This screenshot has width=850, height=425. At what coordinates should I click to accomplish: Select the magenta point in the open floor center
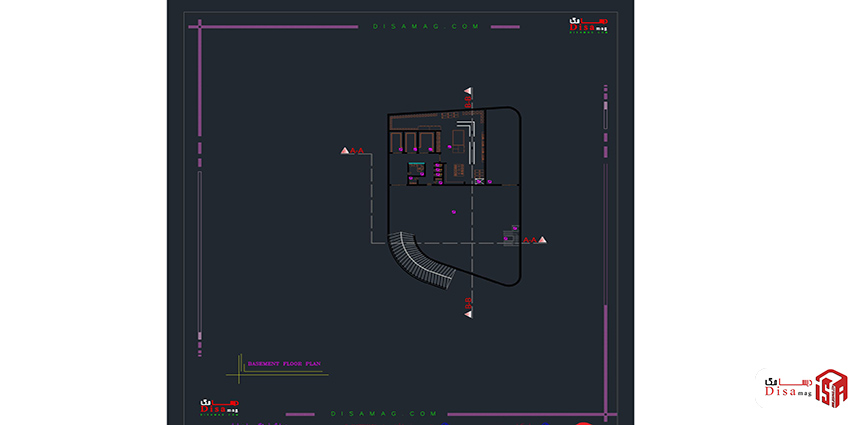[453, 211]
